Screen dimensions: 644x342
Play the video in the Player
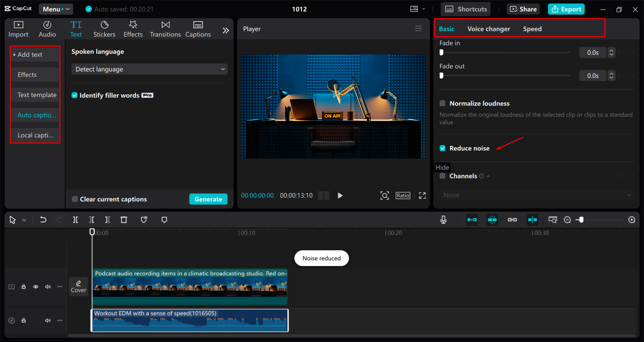click(x=340, y=195)
